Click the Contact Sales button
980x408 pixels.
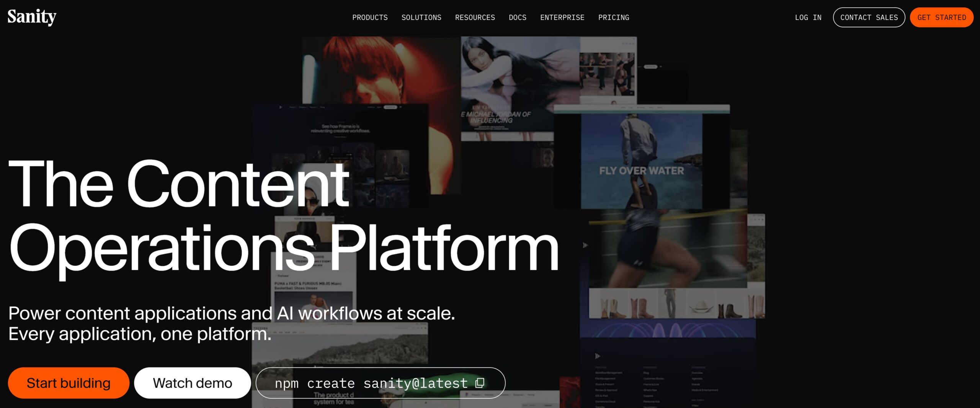click(x=869, y=18)
